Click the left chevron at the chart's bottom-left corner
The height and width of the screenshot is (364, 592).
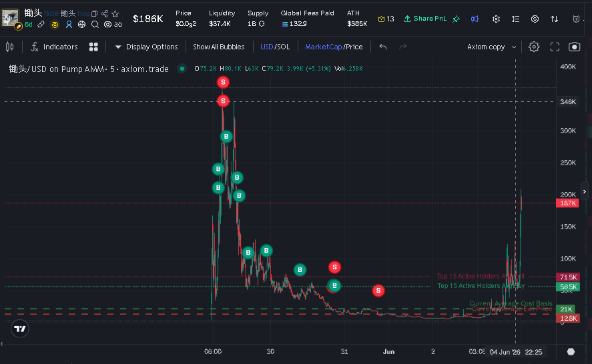click(x=2, y=343)
